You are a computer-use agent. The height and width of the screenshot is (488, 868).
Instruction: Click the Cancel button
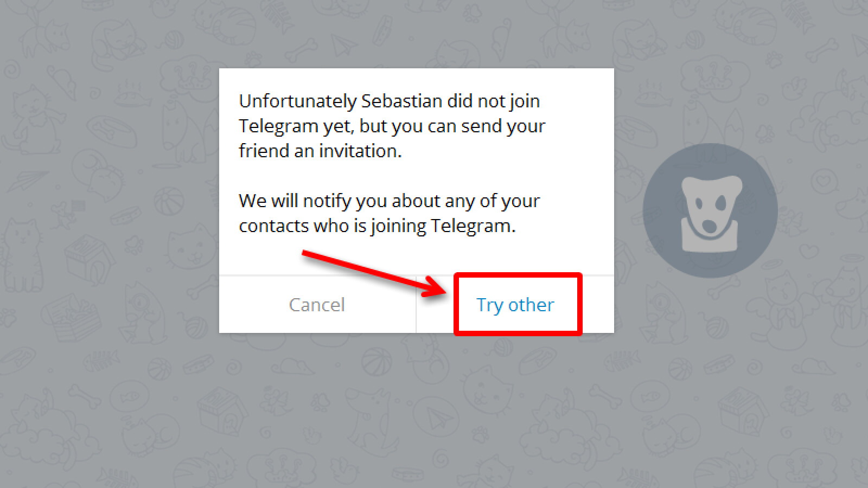pos(317,305)
